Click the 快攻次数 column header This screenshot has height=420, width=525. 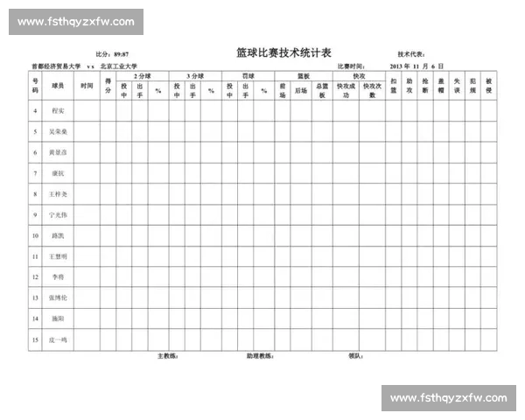[373, 91]
